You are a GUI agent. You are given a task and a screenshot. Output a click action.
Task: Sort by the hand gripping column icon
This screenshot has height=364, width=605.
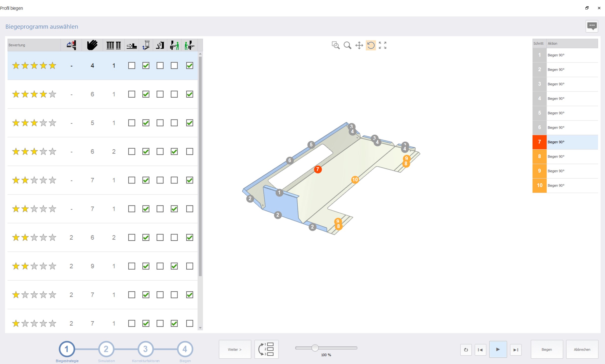pyautogui.click(x=92, y=45)
